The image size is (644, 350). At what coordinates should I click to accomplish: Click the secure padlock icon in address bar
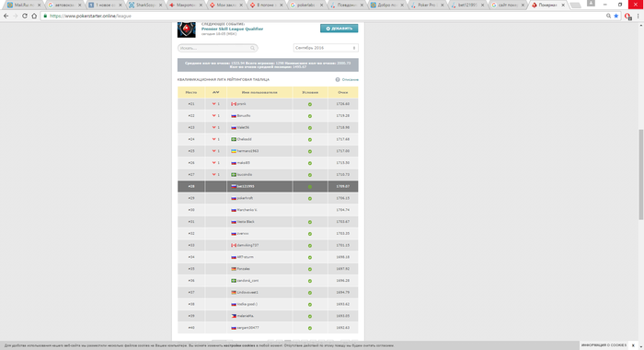(45, 16)
